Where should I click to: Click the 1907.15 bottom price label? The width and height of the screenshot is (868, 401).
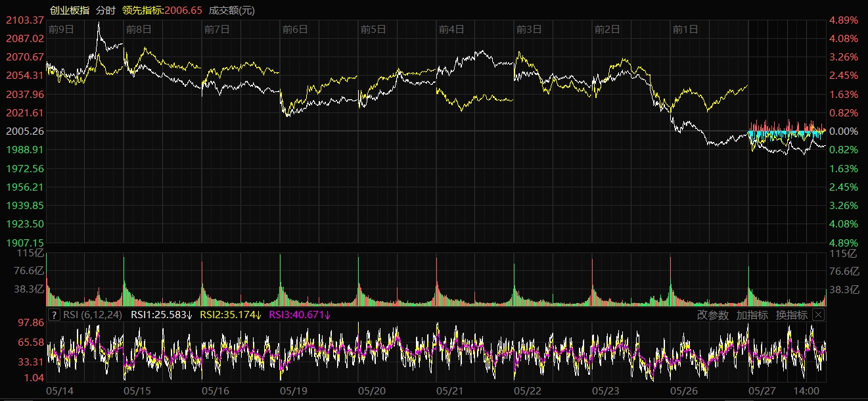tap(24, 243)
